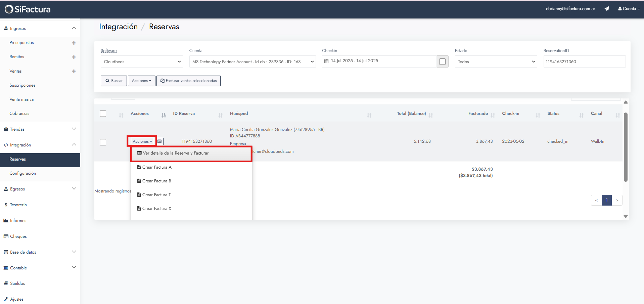Open the Estado dropdown showing Todos
644x304 pixels.
point(496,61)
